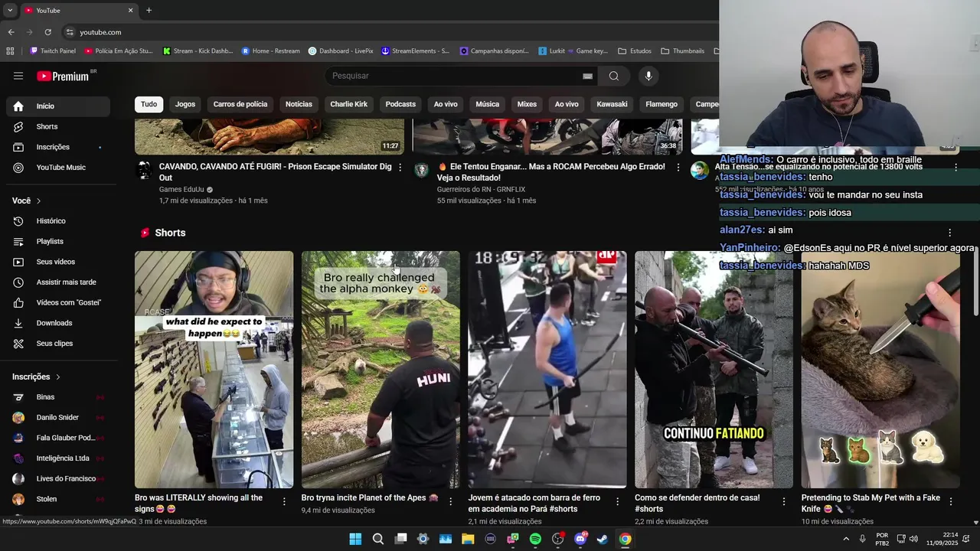980x551 pixels.
Task: Select the Tudo filter chip
Action: [x=149, y=104]
